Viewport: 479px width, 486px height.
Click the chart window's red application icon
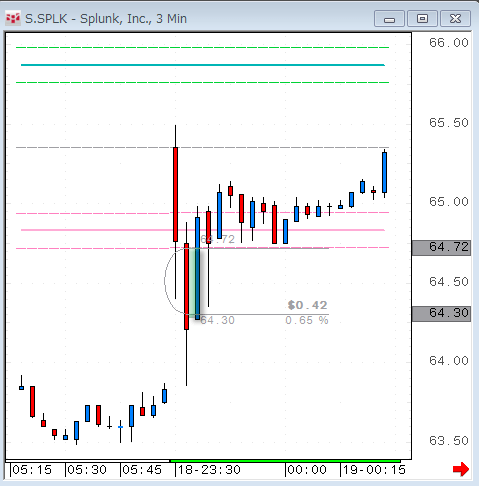[13, 18]
